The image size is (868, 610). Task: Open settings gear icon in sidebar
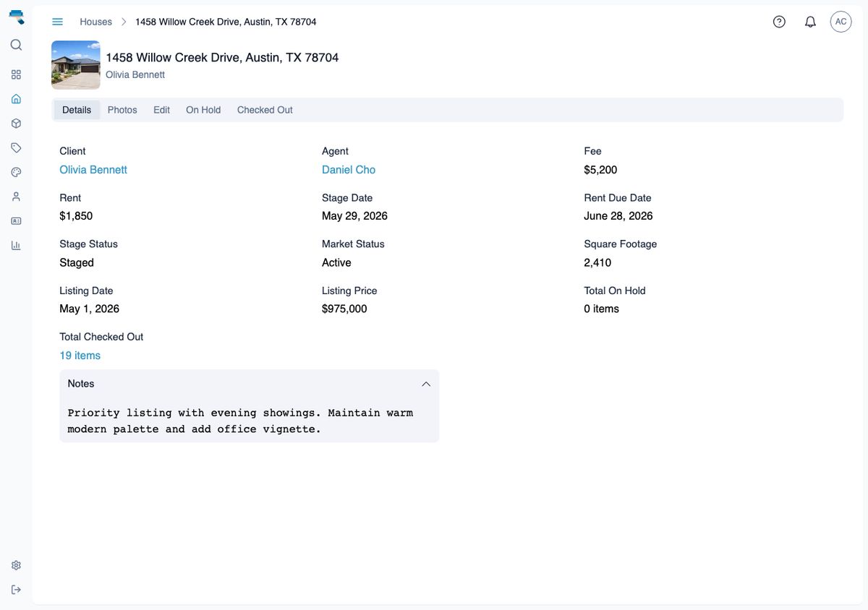click(x=16, y=565)
